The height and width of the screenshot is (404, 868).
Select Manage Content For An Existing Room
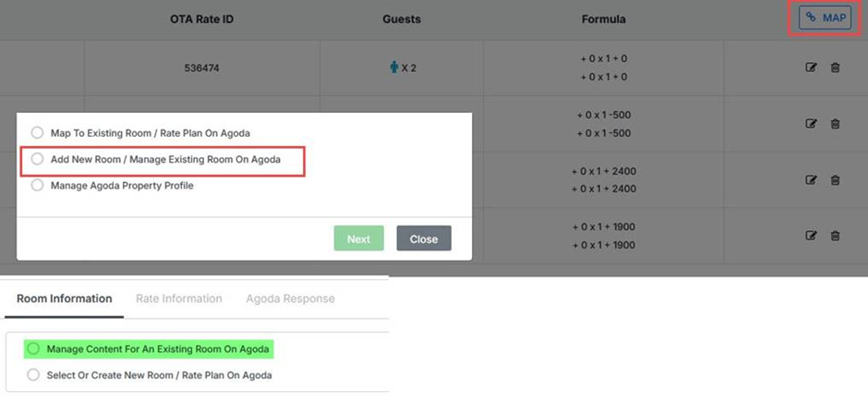(x=34, y=349)
